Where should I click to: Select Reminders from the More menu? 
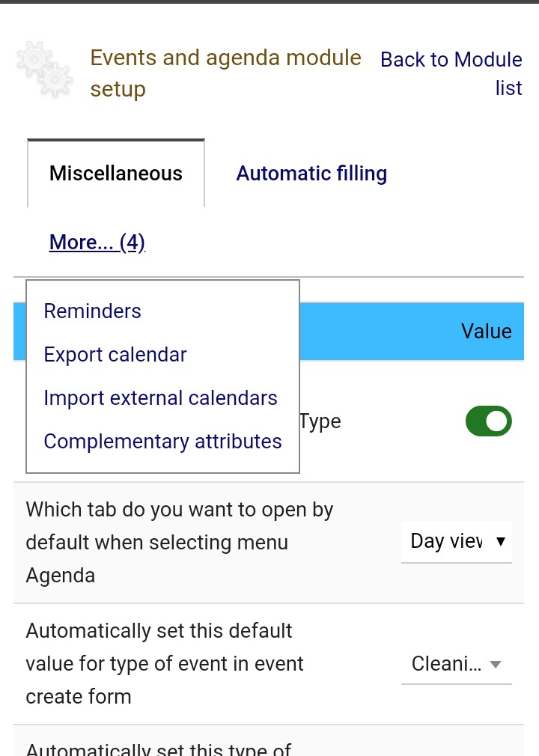(93, 311)
